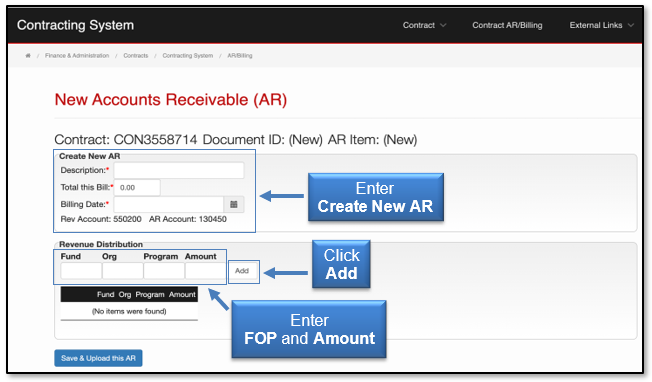Open Contract AR/Billing menu item
Viewport: 652px width, 382px height.
(507, 25)
